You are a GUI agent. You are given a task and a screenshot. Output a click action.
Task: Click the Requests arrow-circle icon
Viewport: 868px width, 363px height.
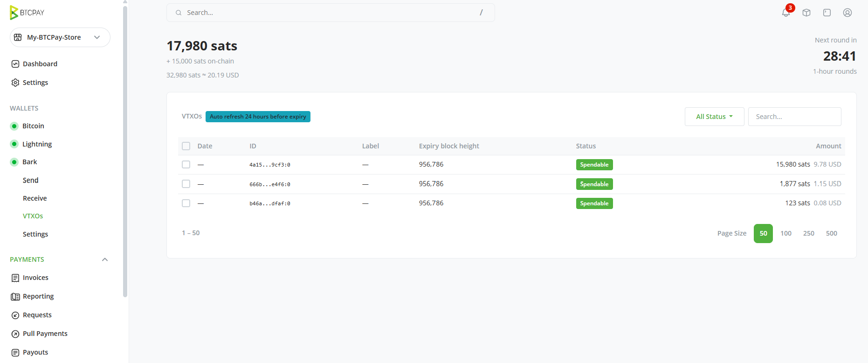[15, 315]
